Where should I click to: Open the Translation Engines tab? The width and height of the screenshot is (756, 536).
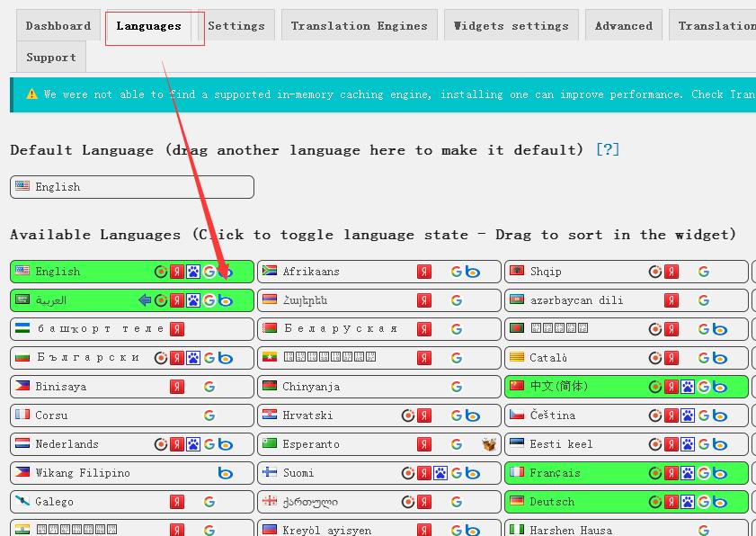pyautogui.click(x=360, y=25)
